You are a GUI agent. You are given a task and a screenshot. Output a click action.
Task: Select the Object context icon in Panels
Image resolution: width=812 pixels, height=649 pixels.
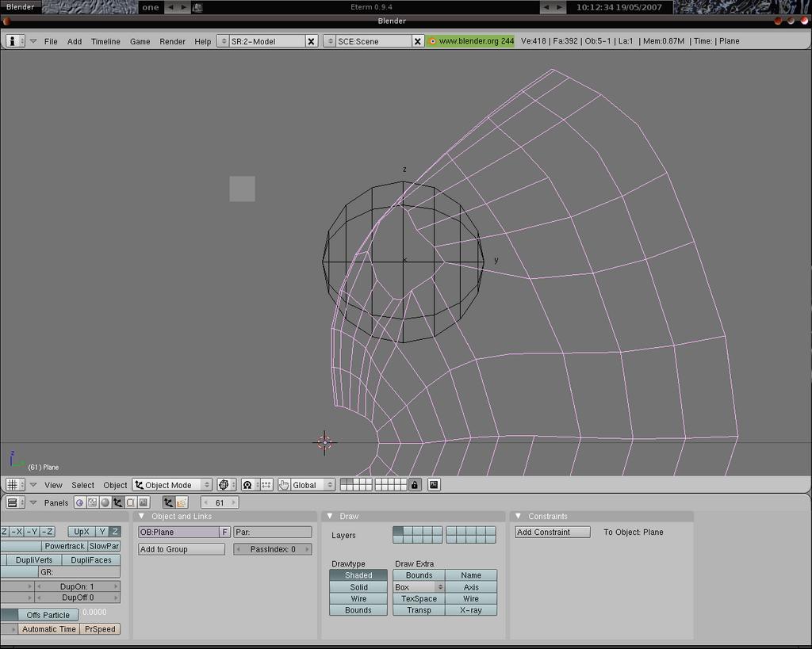tap(118, 502)
